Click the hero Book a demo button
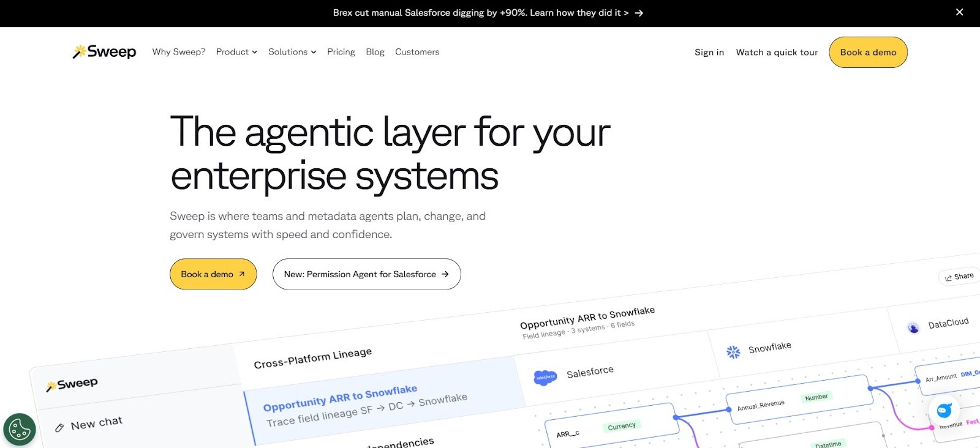This screenshot has width=980, height=448. [213, 274]
